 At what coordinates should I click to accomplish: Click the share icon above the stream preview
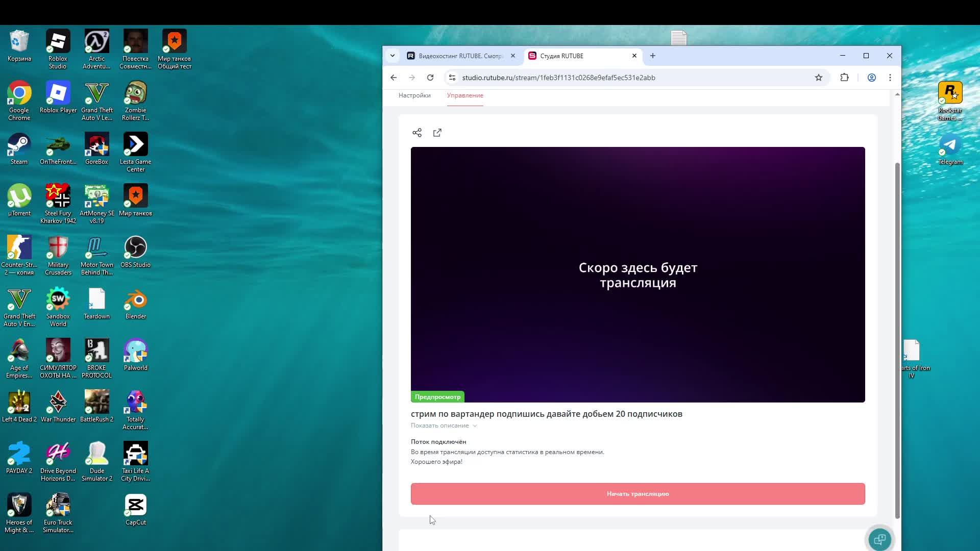point(417,133)
